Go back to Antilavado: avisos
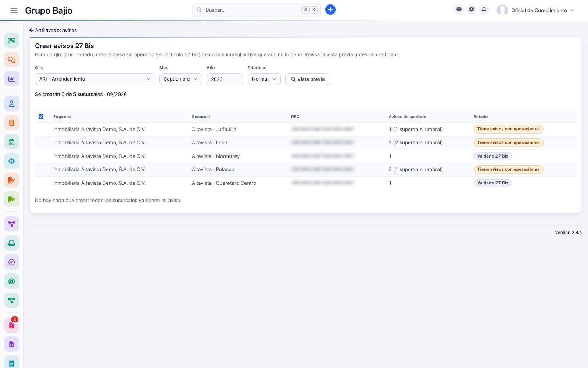Viewport: 588px width, 368px height. point(53,30)
